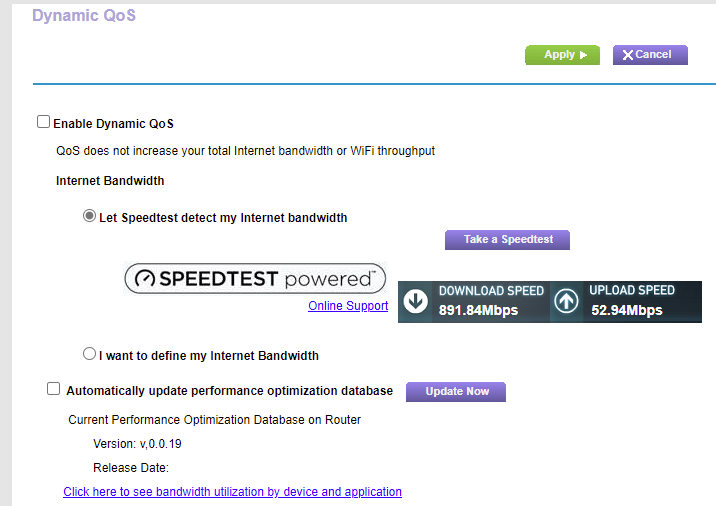This screenshot has width=716, height=506.
Task: Click the upload speed arrow icon
Action: (x=567, y=301)
